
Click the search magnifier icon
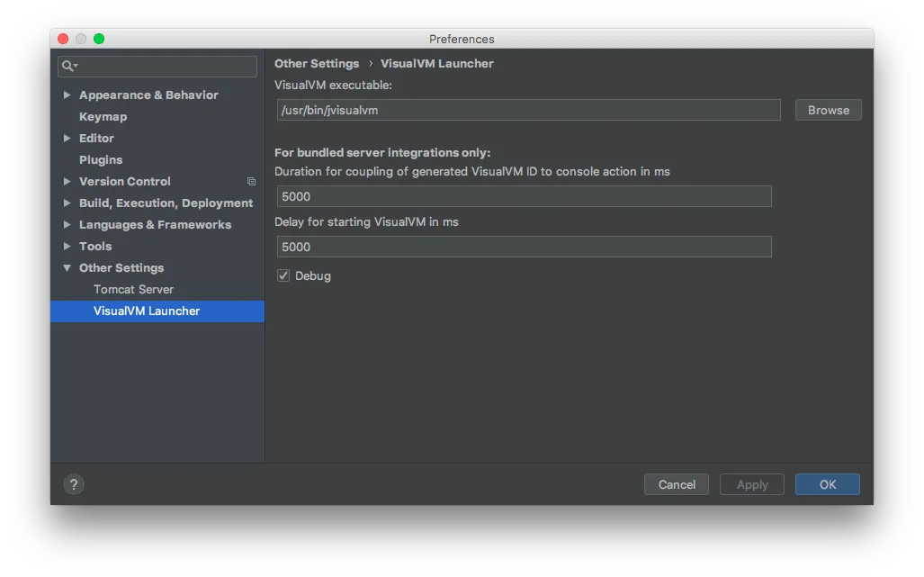point(69,66)
